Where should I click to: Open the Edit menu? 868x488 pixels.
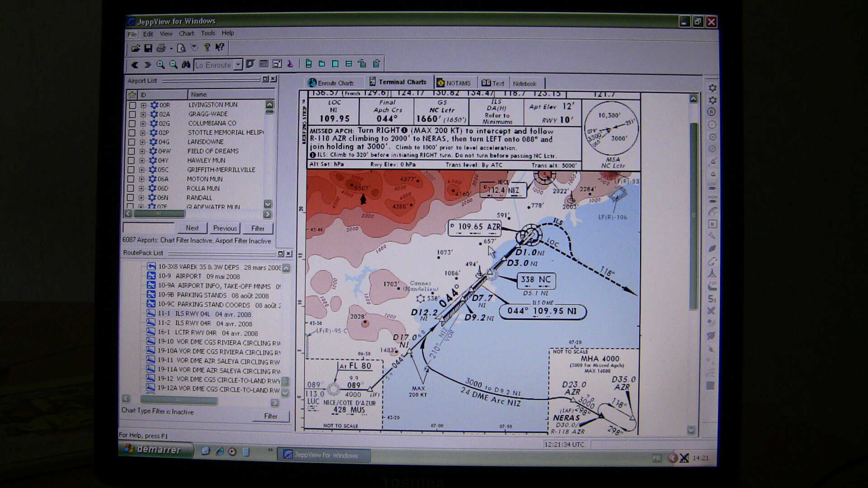click(x=148, y=34)
